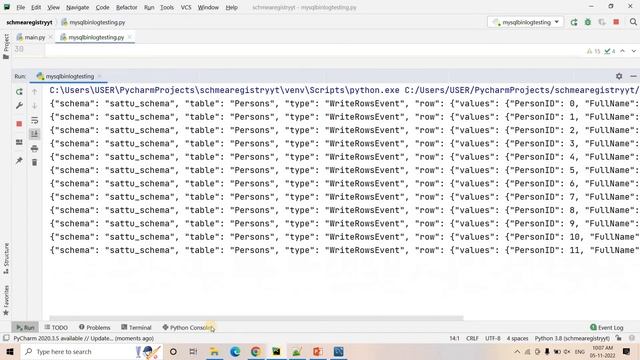Click the toolbar Stop red square
The height and width of the screenshot is (360, 640).
pos(616,22)
